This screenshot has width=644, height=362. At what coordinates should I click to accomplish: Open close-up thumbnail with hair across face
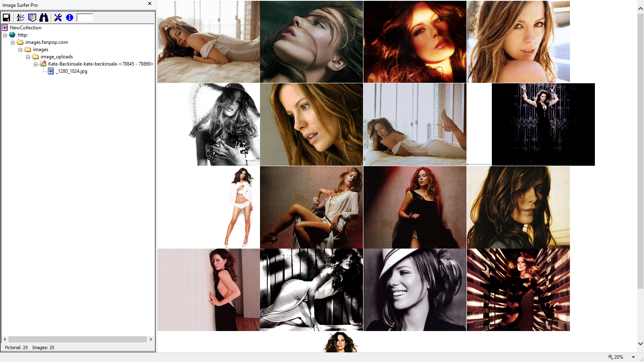[312, 42]
